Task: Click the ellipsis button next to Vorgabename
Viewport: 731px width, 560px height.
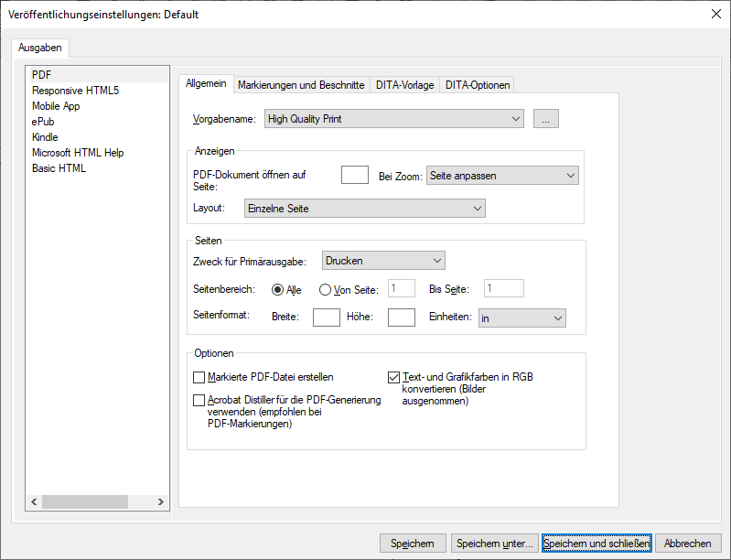Action: [544, 119]
